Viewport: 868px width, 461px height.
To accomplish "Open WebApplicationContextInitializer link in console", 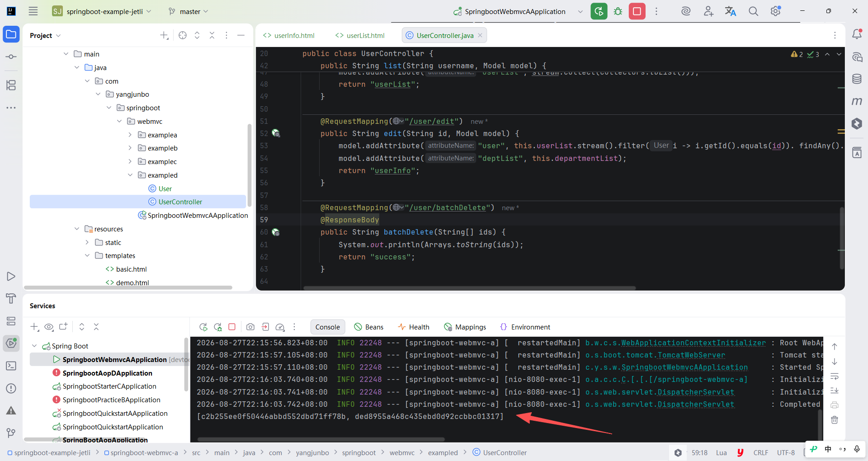I will click(693, 343).
